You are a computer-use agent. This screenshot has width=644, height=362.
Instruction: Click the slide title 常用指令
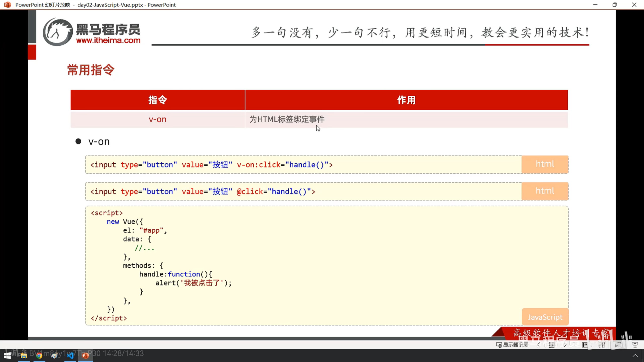pos(91,70)
